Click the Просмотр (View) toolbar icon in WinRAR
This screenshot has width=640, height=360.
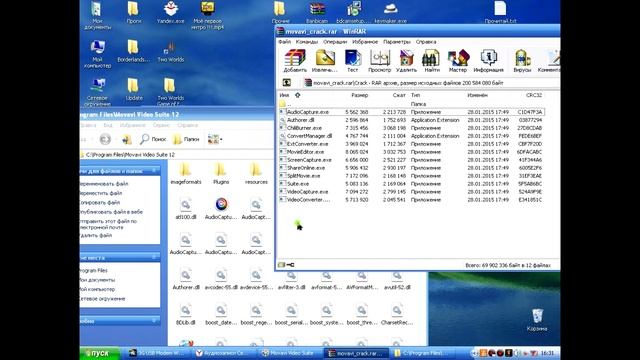click(380, 61)
